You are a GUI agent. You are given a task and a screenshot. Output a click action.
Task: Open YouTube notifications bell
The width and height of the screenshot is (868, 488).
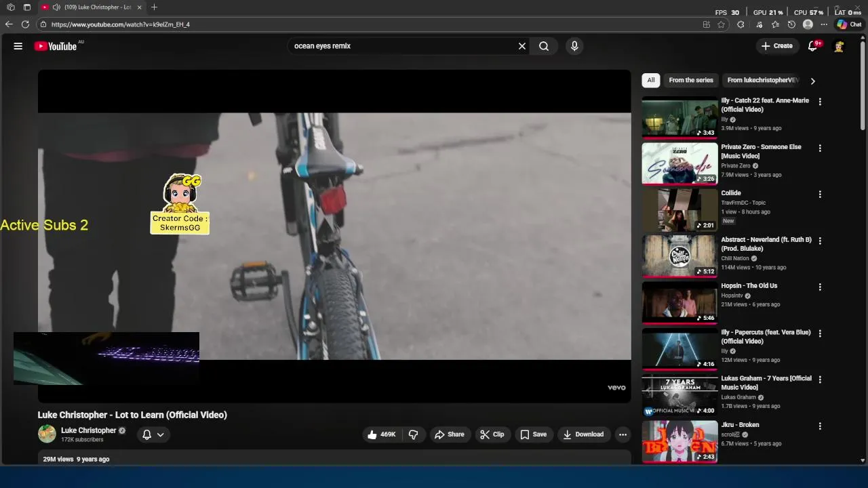pos(813,46)
